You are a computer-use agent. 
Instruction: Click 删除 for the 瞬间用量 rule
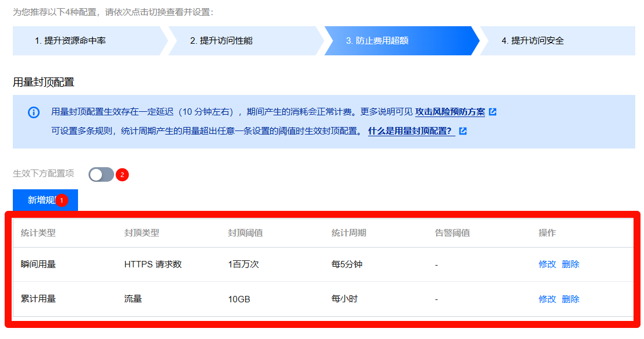(571, 264)
